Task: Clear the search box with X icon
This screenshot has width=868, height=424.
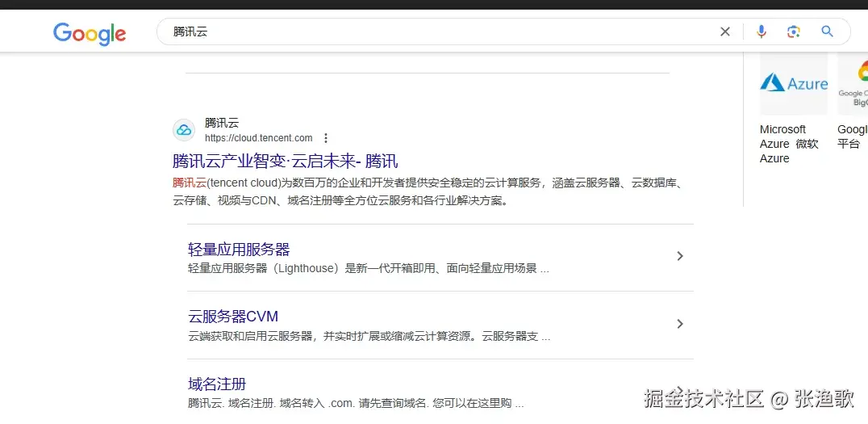Action: [x=724, y=31]
